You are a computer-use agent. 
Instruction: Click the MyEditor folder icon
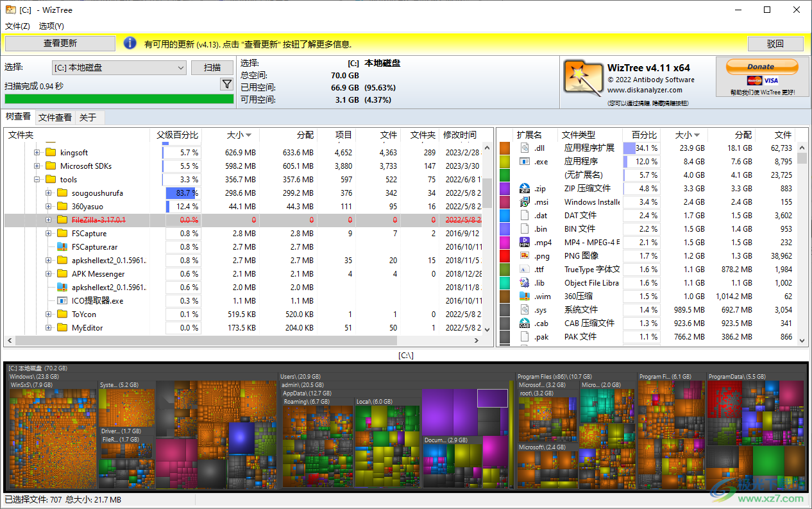tap(62, 327)
